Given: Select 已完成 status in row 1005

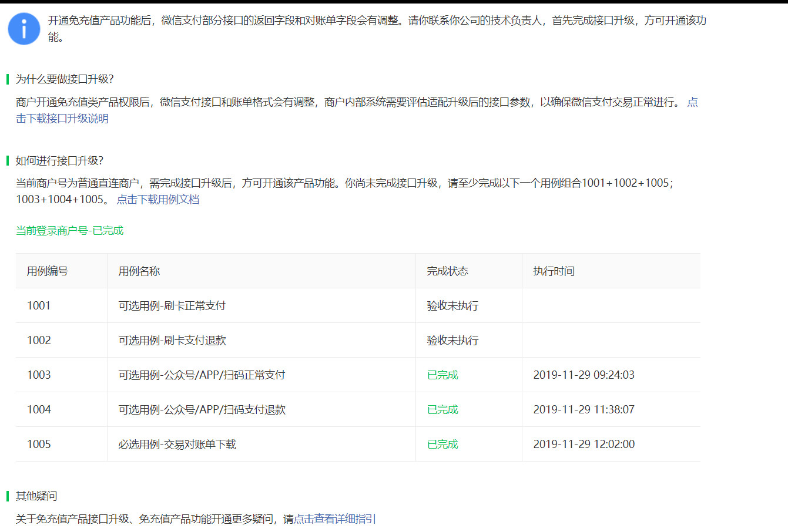Looking at the screenshot, I should click(443, 445).
